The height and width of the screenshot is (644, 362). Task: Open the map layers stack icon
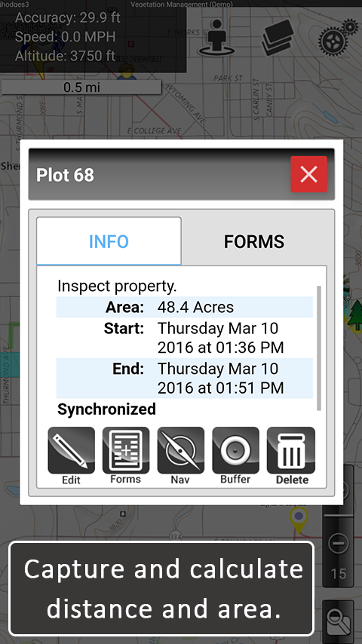coord(278,38)
